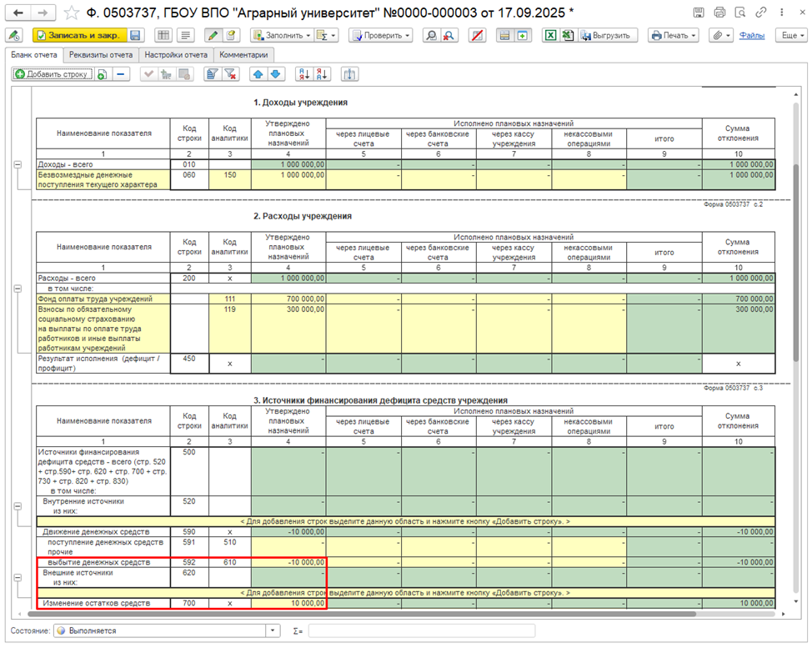Open the three-dots more actions menu
This screenshot has height=648, width=812.
tap(781, 13)
